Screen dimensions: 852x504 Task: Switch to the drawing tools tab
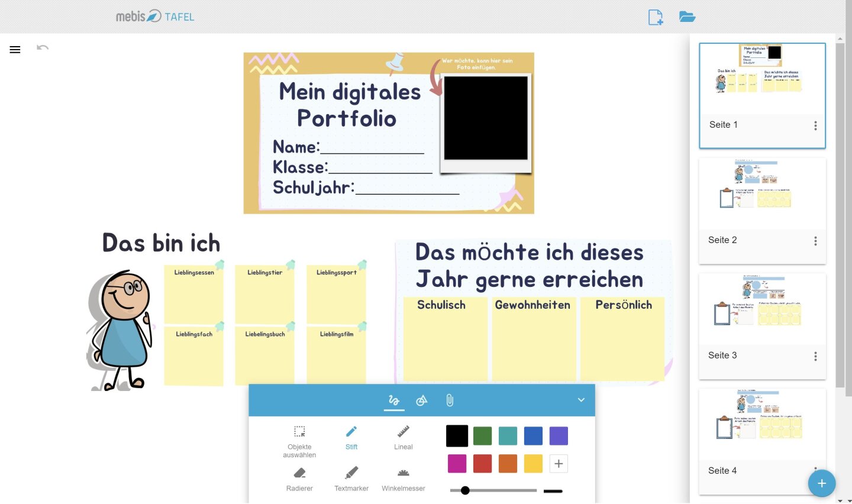394,400
